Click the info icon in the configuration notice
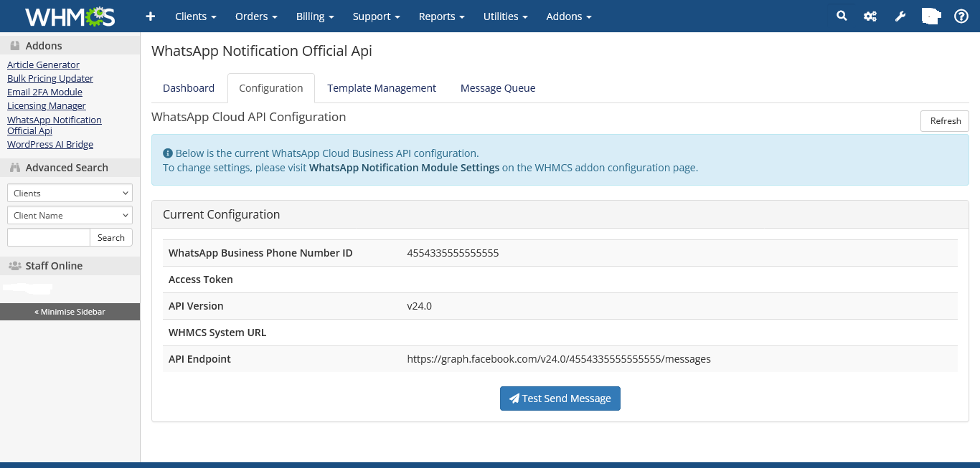 coord(168,153)
